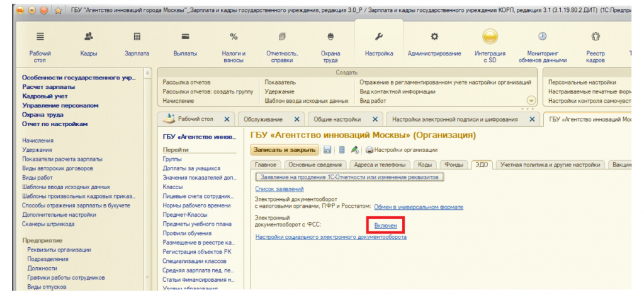Open Настройки социального электронного документооборота link
Image resolution: width=644 pixels, height=295 pixels.
click(330, 237)
